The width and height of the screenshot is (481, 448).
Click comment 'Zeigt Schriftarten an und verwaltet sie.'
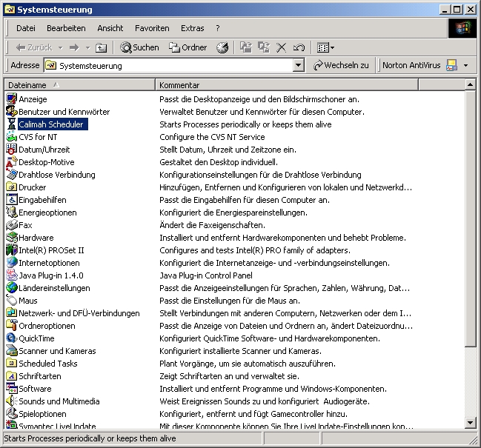point(229,376)
